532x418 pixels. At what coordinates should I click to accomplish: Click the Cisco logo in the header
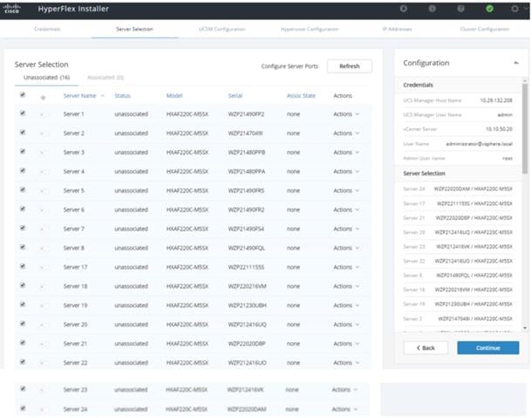click(x=11, y=9)
